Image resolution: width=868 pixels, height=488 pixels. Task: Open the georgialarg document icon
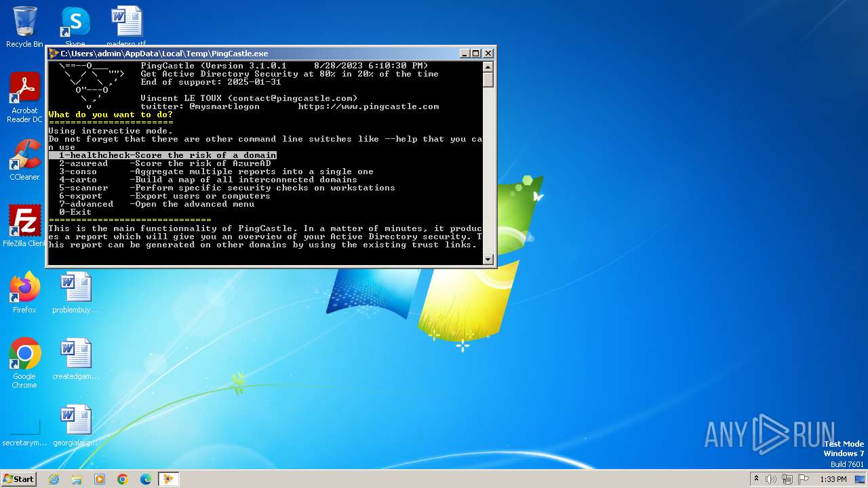pos(75,425)
